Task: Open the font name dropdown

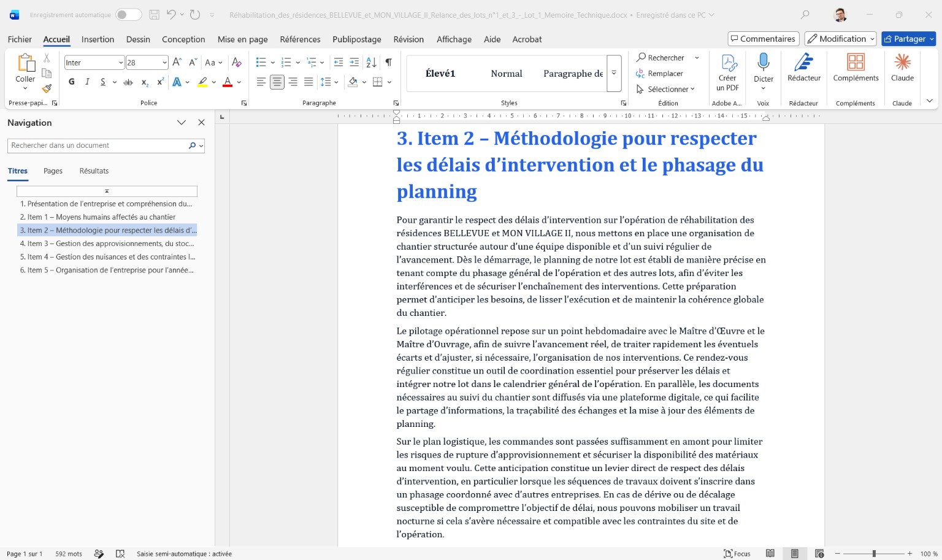Action: tap(121, 63)
